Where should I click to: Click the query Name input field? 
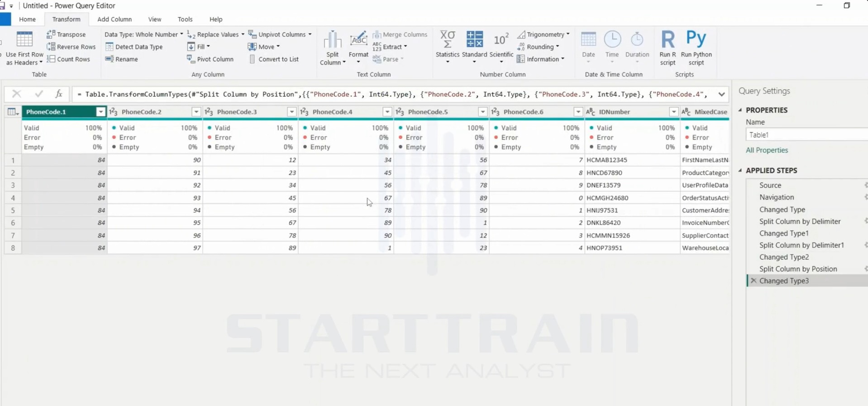click(806, 135)
